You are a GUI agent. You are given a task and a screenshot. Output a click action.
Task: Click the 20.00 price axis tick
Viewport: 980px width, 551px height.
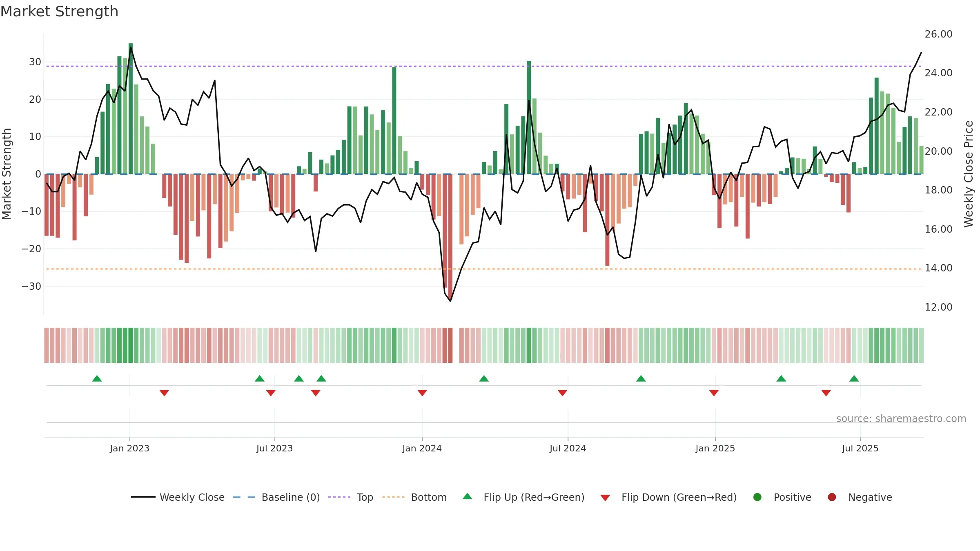[x=938, y=151]
